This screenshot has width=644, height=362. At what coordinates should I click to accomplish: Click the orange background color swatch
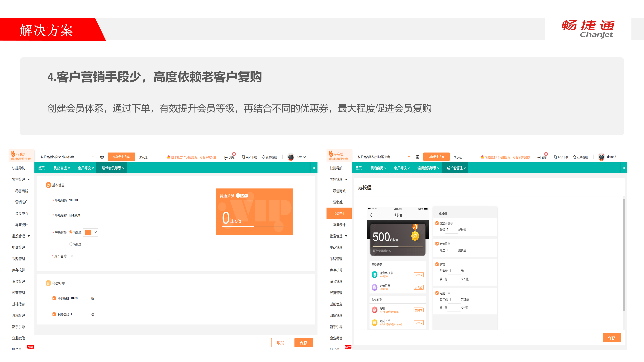point(88,233)
